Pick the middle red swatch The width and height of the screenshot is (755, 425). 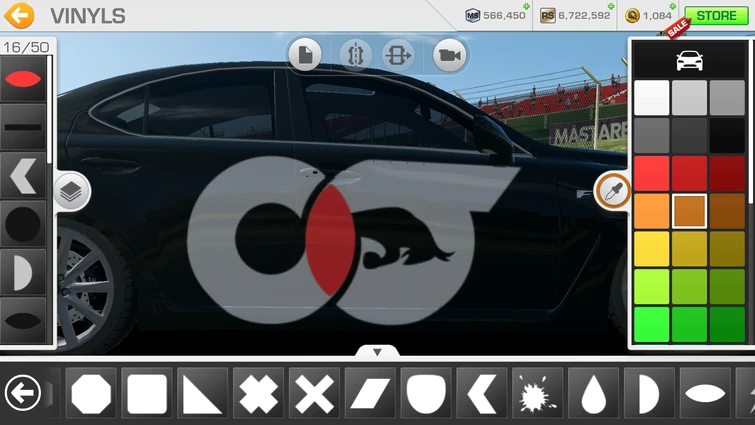coord(690,173)
